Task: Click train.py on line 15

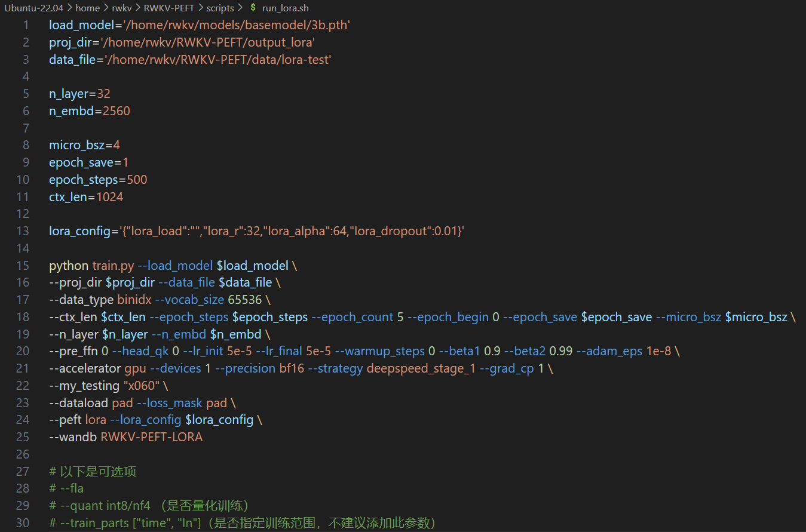Action: point(114,266)
